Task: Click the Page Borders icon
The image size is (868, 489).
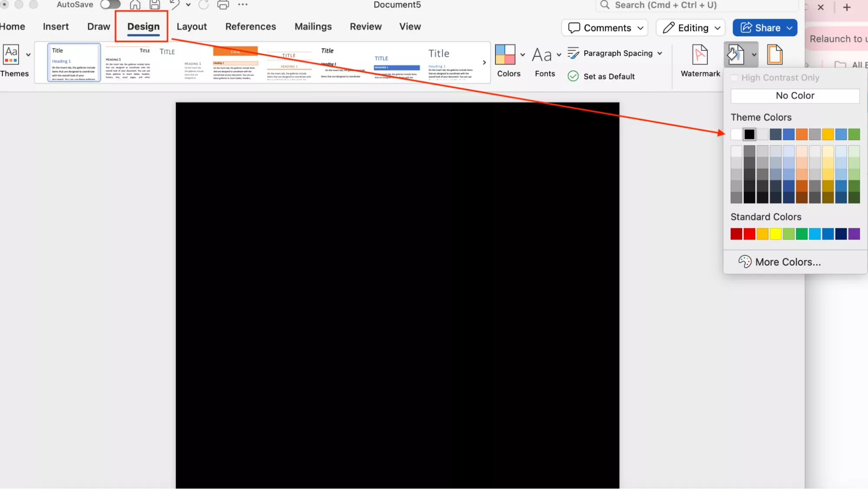Action: (x=775, y=55)
